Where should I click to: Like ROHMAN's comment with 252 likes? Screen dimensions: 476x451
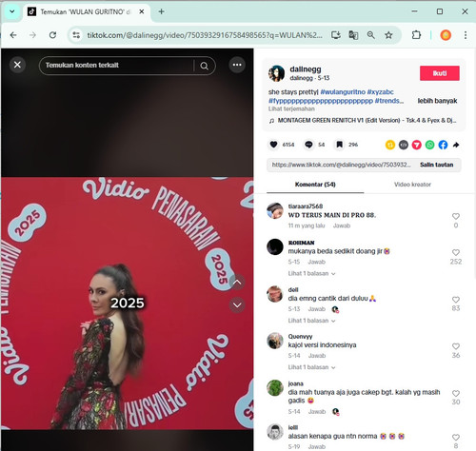point(456,252)
